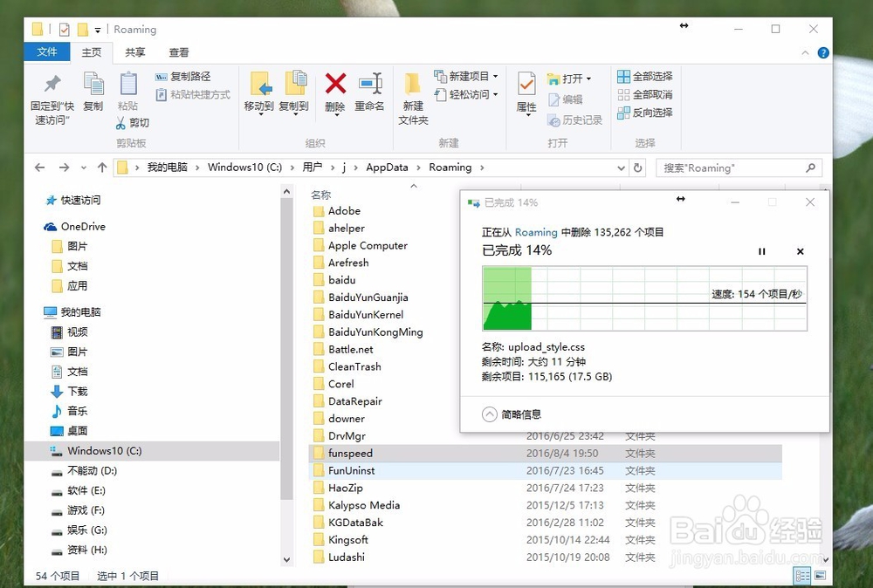This screenshot has height=588, width=873.
Task: Click the blue Help question mark icon
Action: [823, 53]
